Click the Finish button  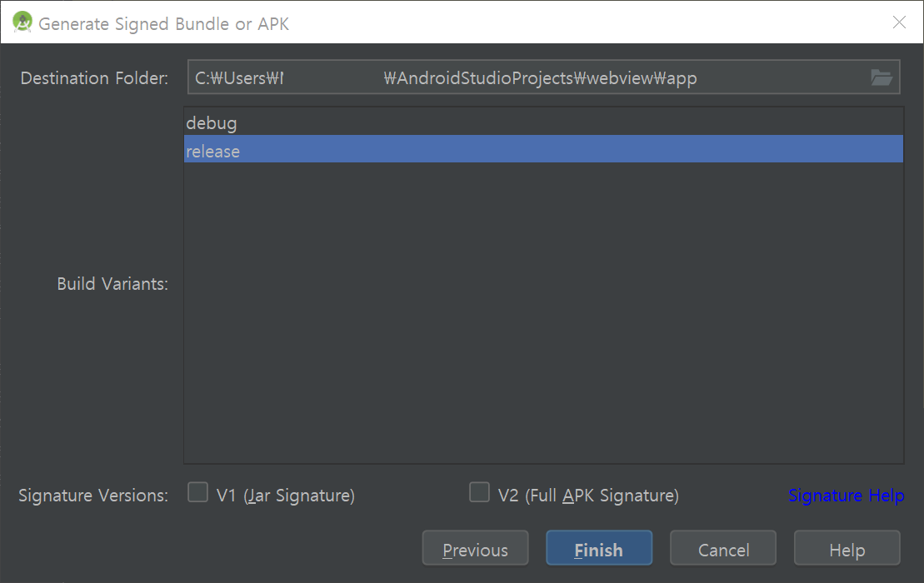point(599,548)
